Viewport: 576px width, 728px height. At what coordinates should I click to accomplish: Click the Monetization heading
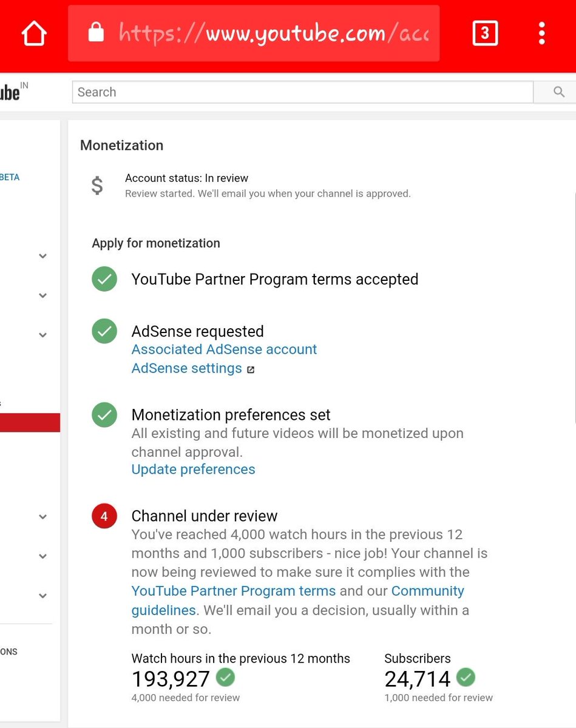pyautogui.click(x=121, y=146)
